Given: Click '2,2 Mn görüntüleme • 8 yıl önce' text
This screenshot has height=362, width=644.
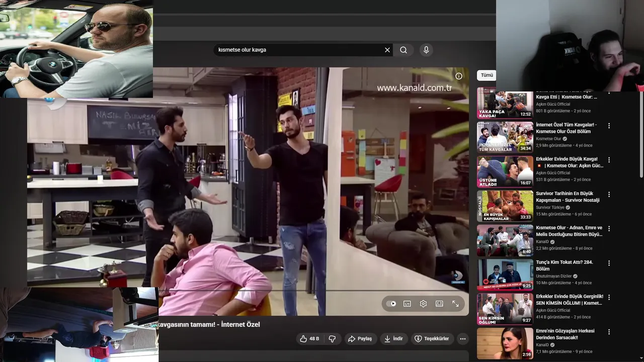Looking at the screenshot, I should [564, 248].
